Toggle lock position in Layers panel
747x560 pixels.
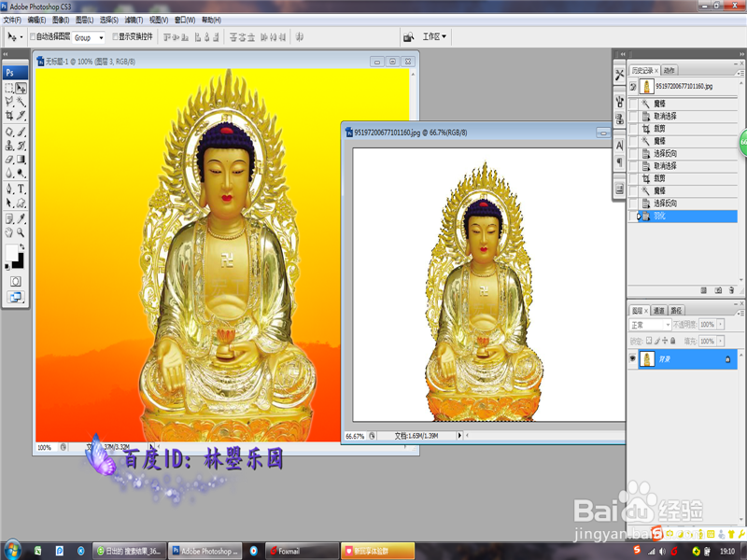[665, 341]
